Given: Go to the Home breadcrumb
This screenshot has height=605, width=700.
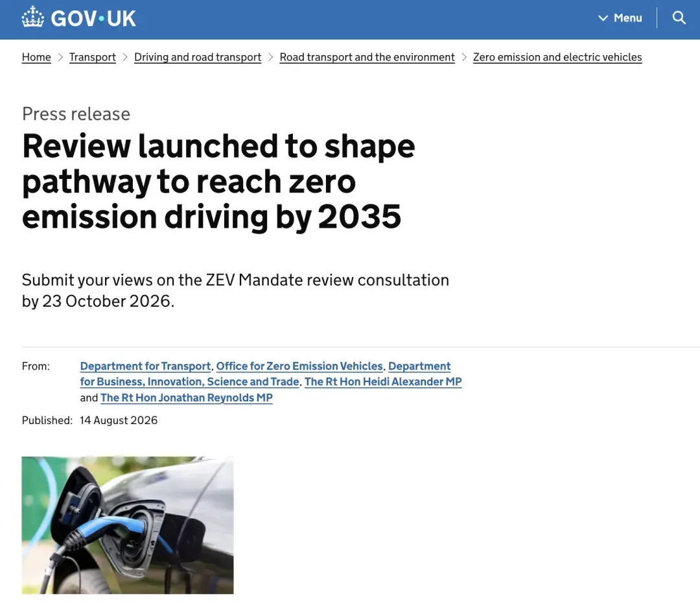Looking at the screenshot, I should point(36,57).
